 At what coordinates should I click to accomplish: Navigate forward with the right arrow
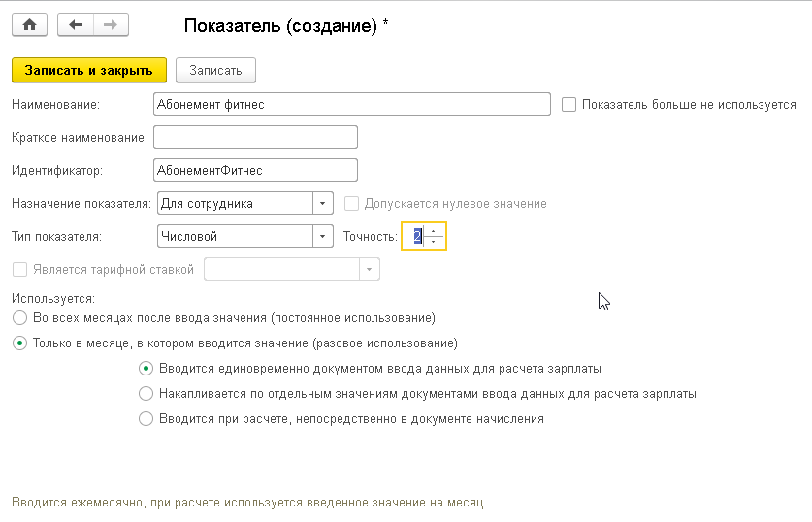(111, 25)
